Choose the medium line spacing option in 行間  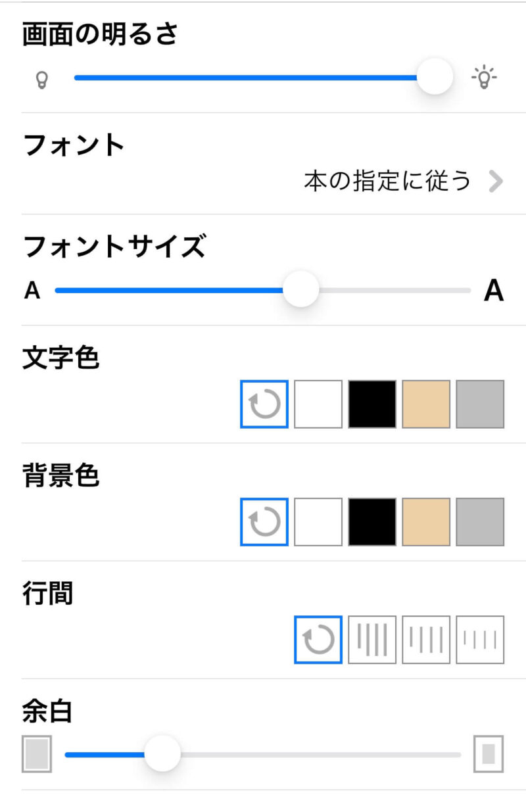(426, 640)
